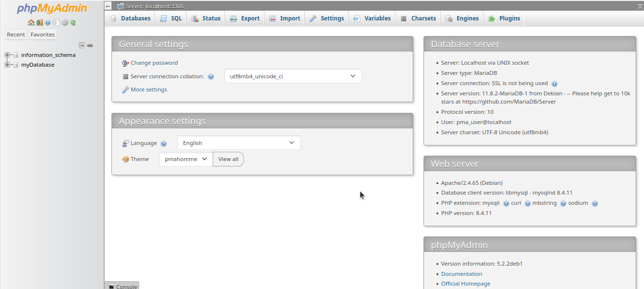Open the Theme dropdown showing pmahomme
Viewport: 644px width, 289px height.
coord(186,159)
